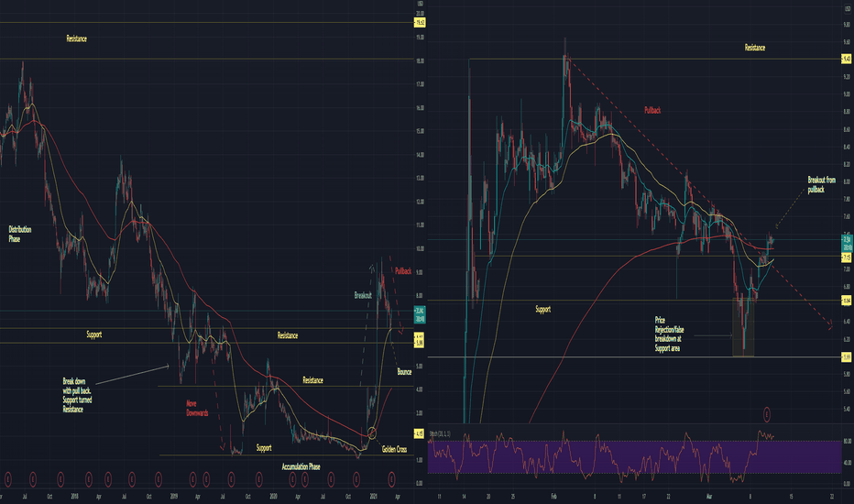Select the 'Golden Cross' text annotation
854x504 pixels.
pos(394,449)
